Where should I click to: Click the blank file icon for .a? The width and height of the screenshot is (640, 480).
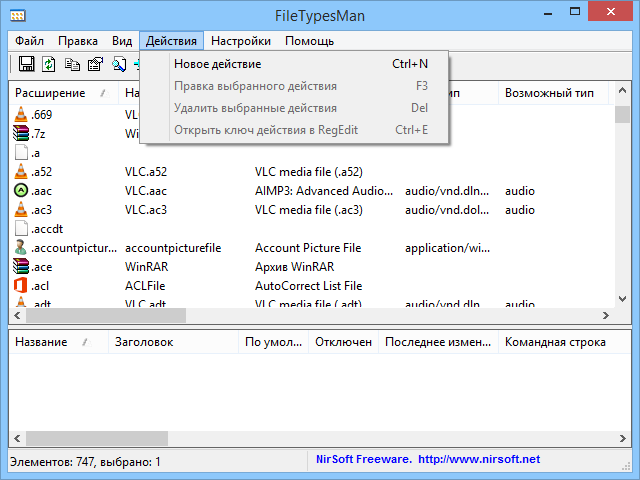click(21, 153)
